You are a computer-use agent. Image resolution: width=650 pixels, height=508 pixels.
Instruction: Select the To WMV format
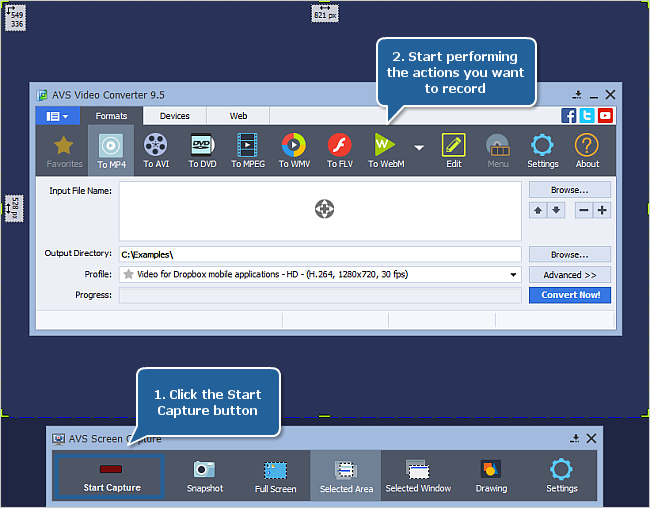tap(294, 151)
